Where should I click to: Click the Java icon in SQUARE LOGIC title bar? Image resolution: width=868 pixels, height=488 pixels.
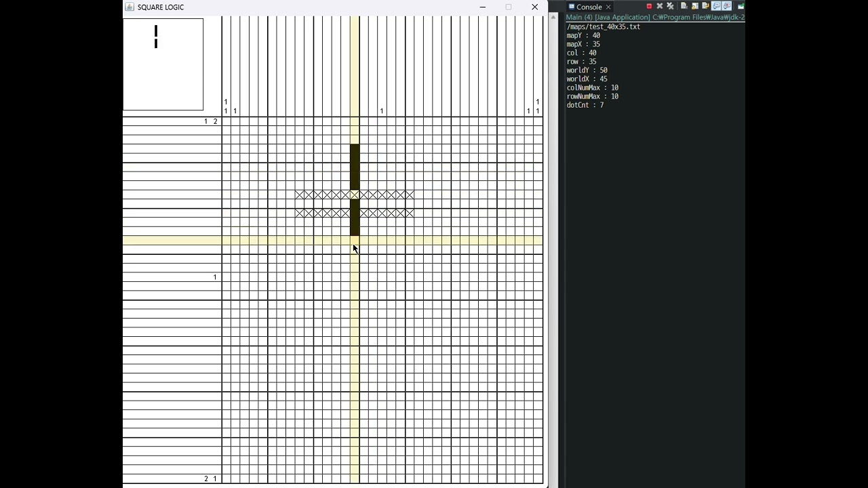pos(130,7)
